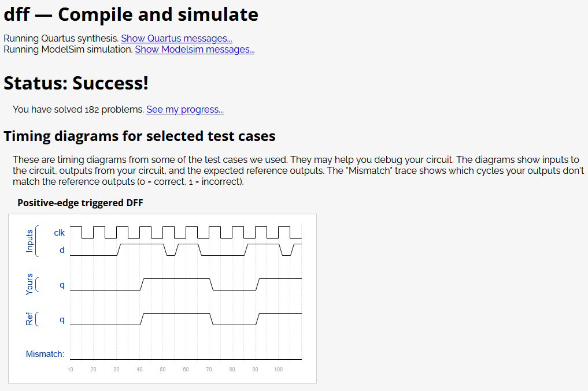Click the rotated Yours group label
This screenshot has height=391, width=588.
coord(29,284)
